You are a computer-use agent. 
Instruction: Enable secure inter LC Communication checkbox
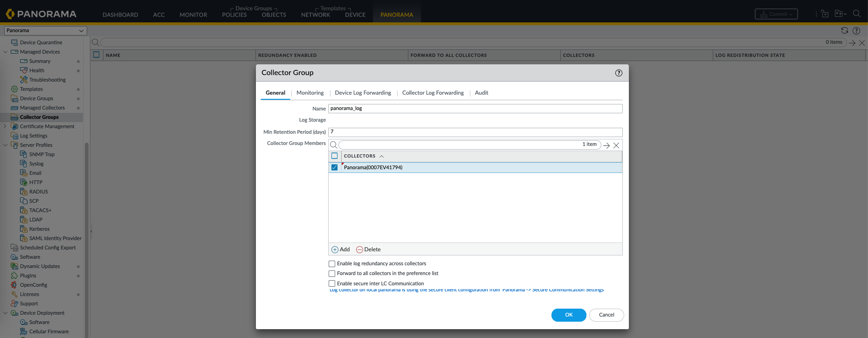[332, 283]
